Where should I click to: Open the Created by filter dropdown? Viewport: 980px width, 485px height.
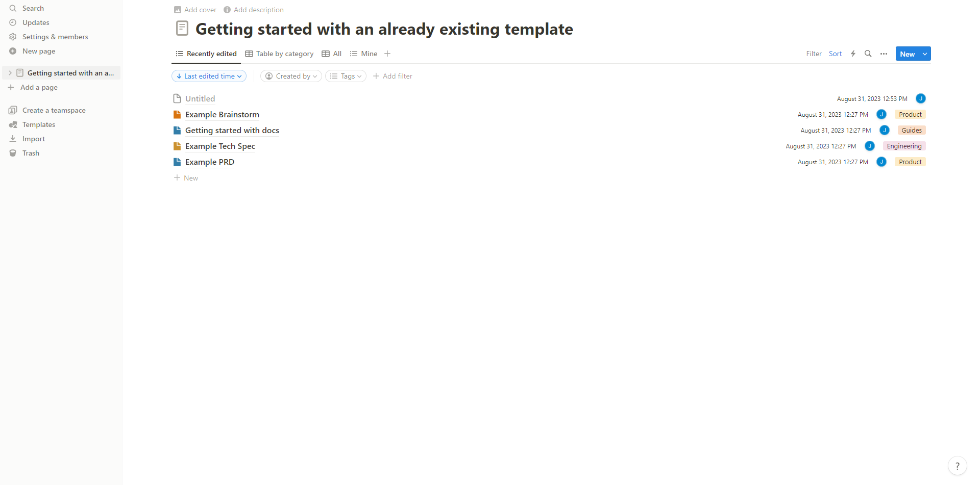pyautogui.click(x=290, y=76)
